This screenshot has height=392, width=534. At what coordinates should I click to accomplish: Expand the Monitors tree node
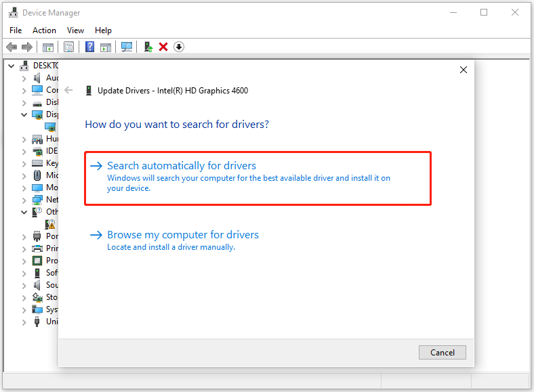tap(24, 188)
